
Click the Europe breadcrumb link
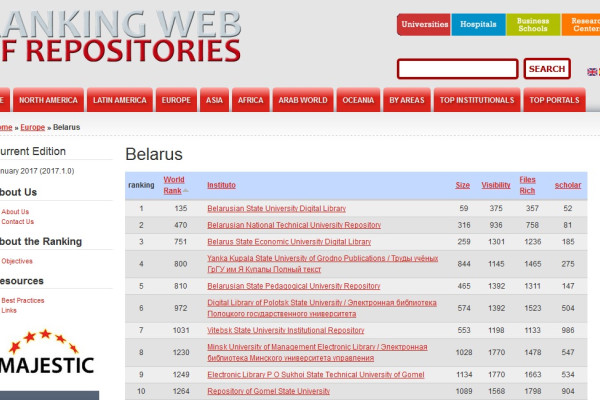(x=33, y=127)
